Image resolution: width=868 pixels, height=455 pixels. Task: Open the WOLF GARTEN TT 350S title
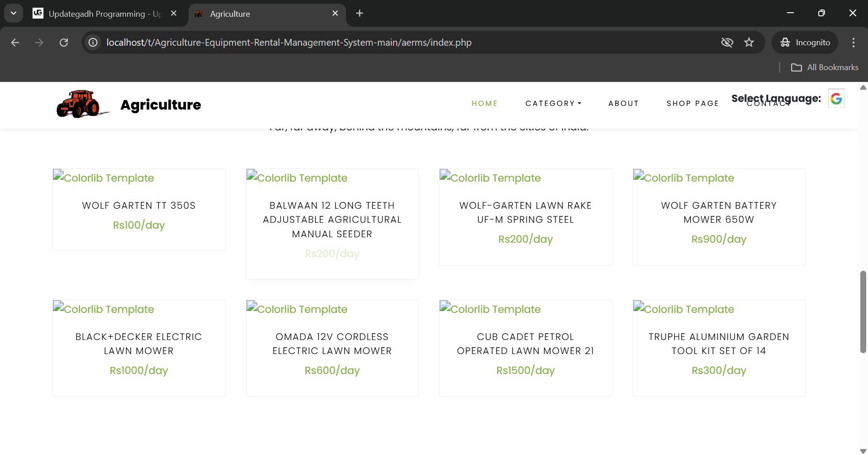[x=139, y=206]
